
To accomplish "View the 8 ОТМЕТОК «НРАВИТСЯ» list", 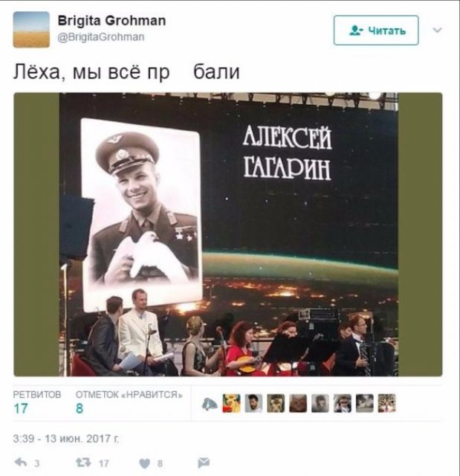I will pos(129,402).
